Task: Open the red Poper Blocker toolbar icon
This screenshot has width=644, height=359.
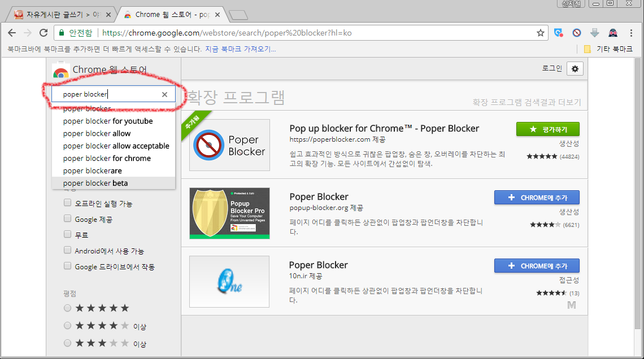Action: [577, 33]
